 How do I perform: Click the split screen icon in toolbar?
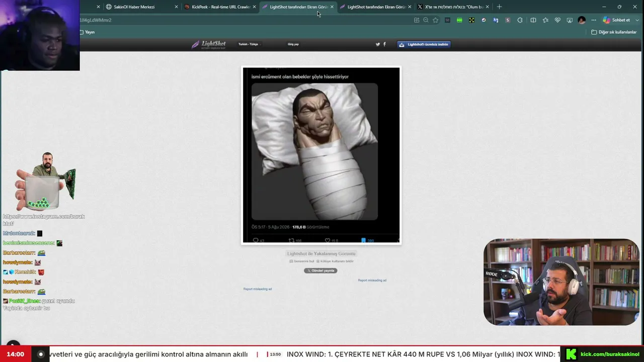(533, 20)
